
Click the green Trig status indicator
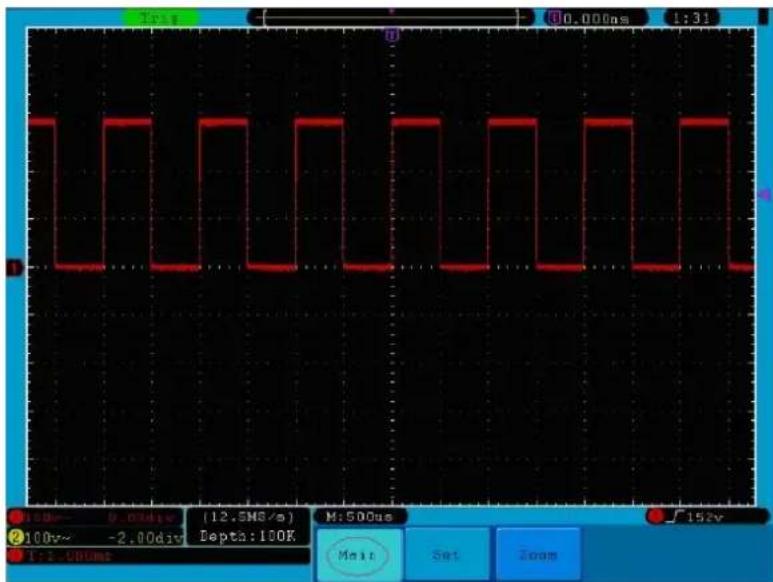[x=161, y=19]
